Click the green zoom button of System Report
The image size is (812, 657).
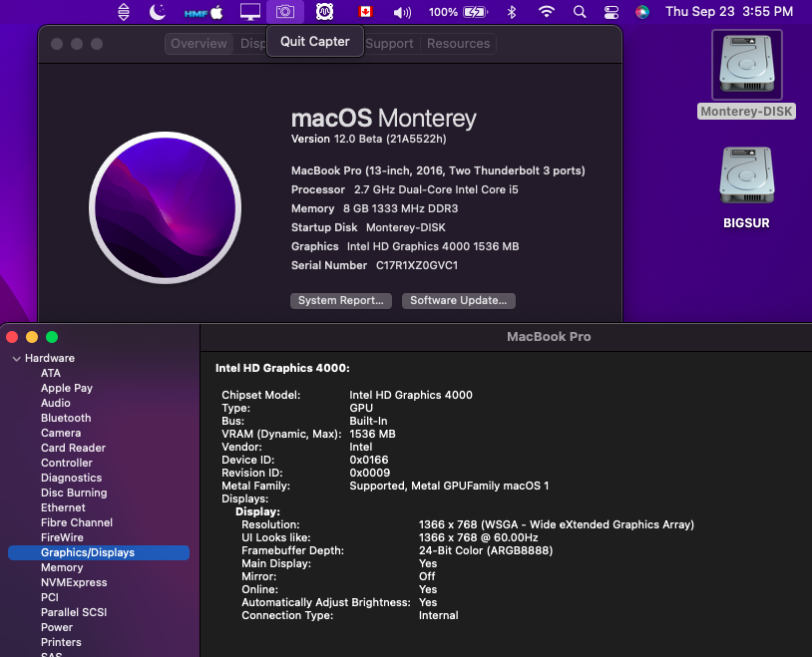click(x=52, y=337)
